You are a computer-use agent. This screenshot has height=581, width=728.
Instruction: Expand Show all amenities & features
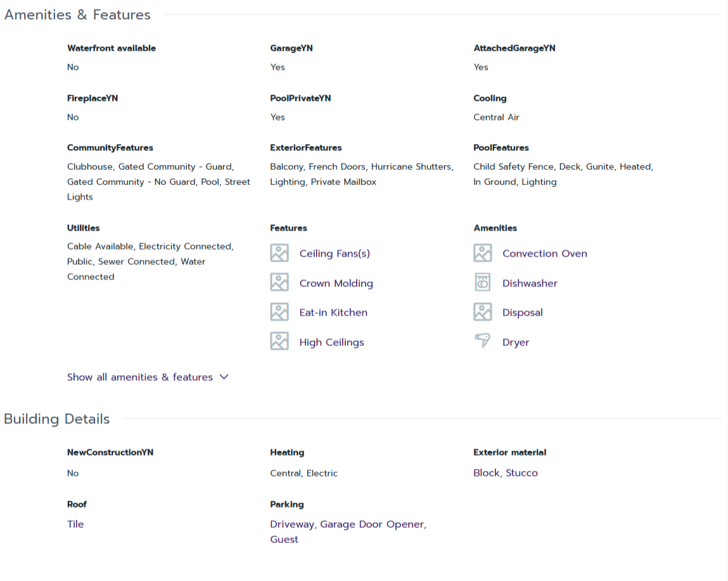140,377
